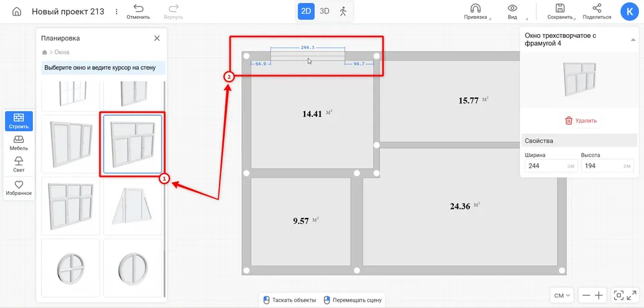The height and width of the screenshot is (308, 644).
Task: Open the Favorites (Избранное) sidebar tab
Action: pos(19,188)
